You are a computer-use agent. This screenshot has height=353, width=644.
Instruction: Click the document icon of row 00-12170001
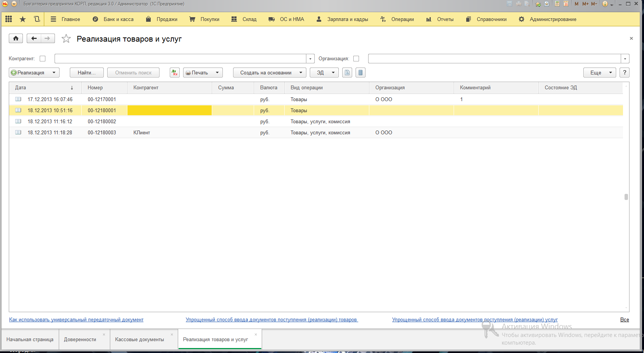[18, 99]
